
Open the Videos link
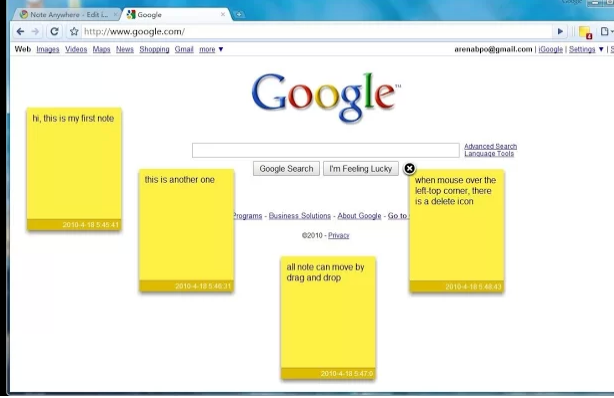point(76,49)
